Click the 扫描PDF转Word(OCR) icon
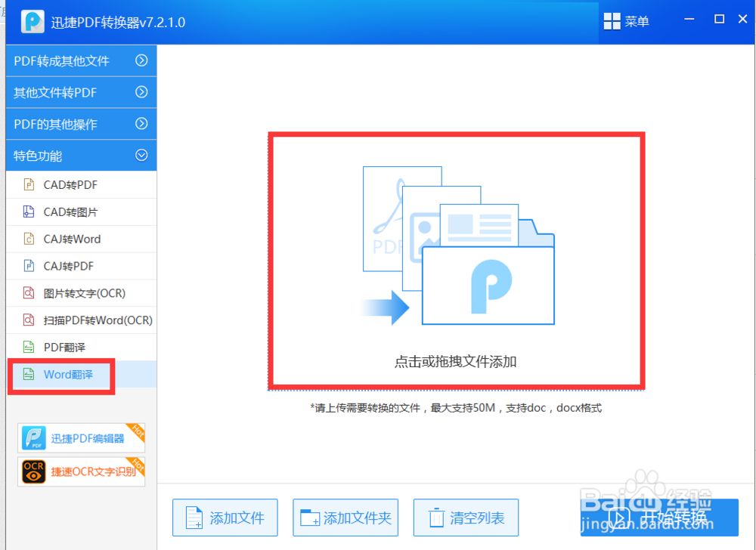This screenshot has height=550, width=756. click(x=29, y=320)
